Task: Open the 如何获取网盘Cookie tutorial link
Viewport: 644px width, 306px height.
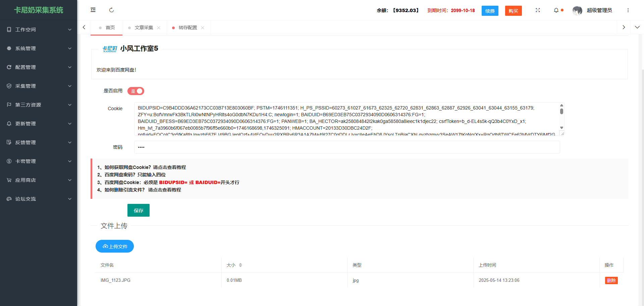Action: coord(169,167)
